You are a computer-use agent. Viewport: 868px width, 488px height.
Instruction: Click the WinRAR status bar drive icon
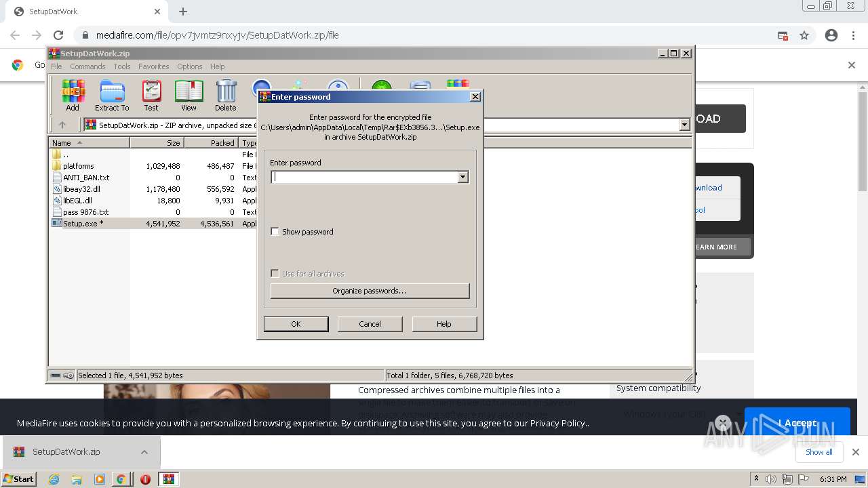point(56,375)
